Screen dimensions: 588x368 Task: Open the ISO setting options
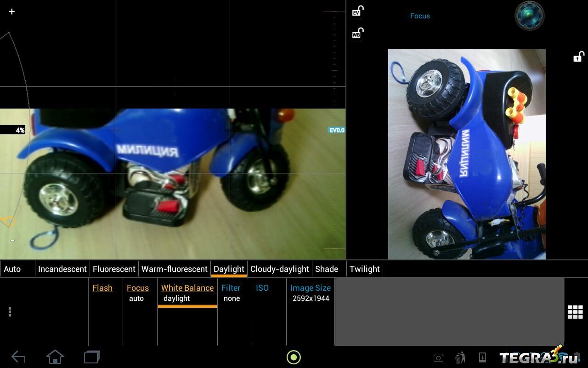tap(262, 288)
